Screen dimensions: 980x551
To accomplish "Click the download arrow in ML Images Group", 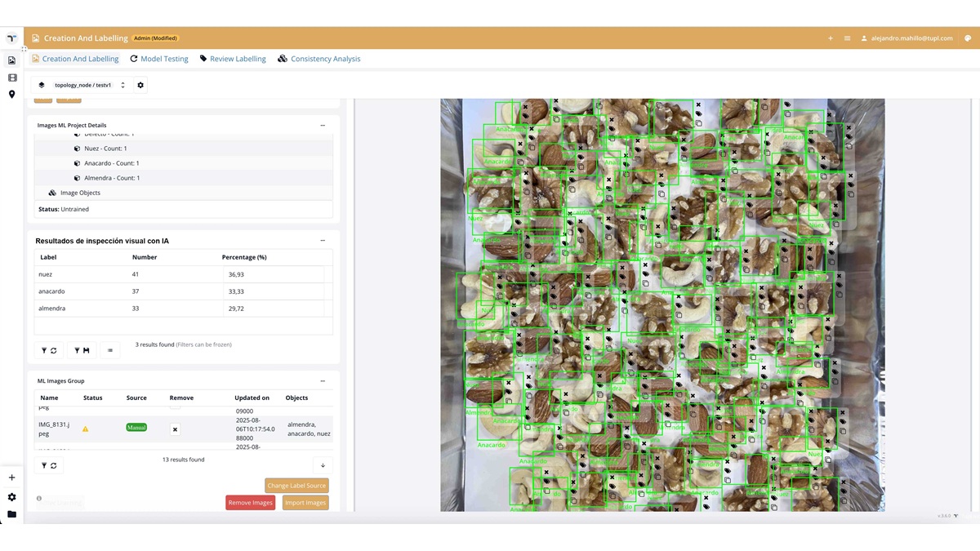I will coord(323,465).
